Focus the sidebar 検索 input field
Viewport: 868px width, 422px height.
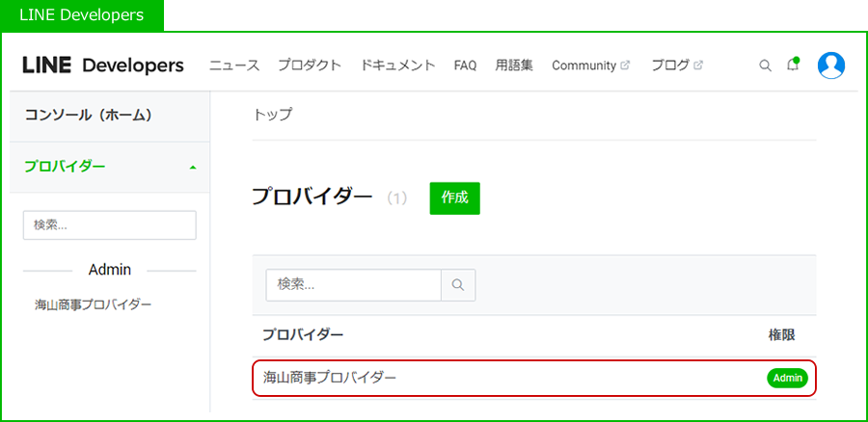(x=110, y=225)
